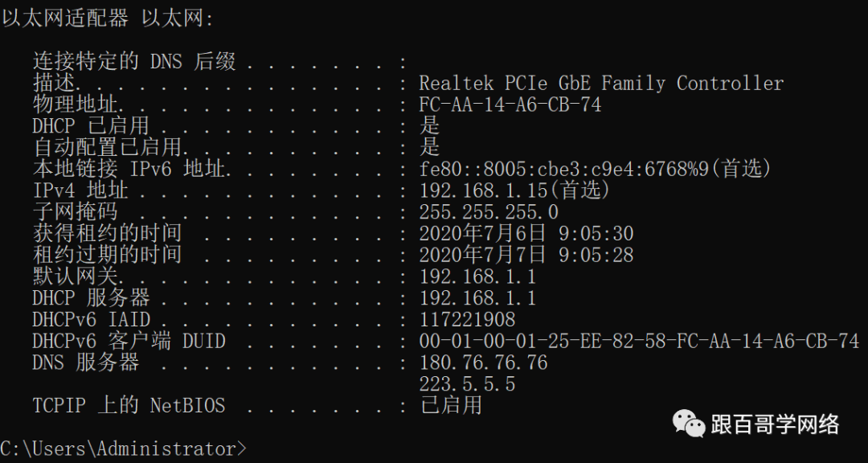
Task: Click the DHCPv6 IAID value 117221908
Action: point(467,320)
